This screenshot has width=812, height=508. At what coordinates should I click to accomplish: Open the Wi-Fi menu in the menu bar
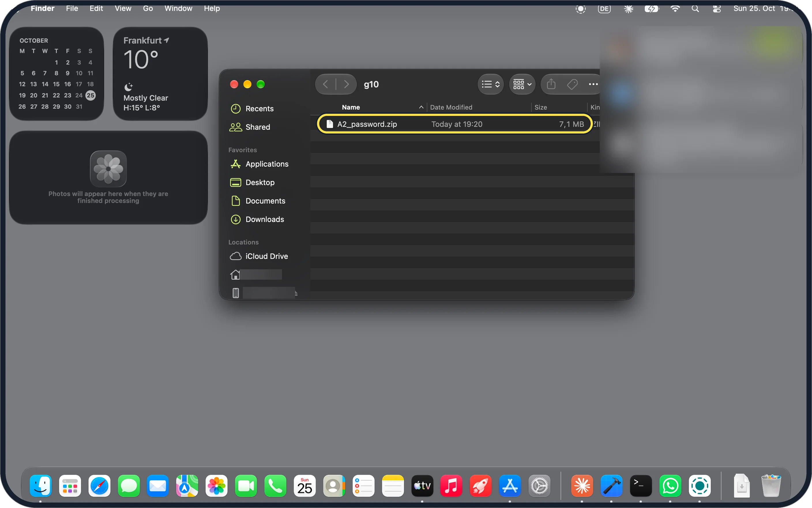tap(674, 9)
